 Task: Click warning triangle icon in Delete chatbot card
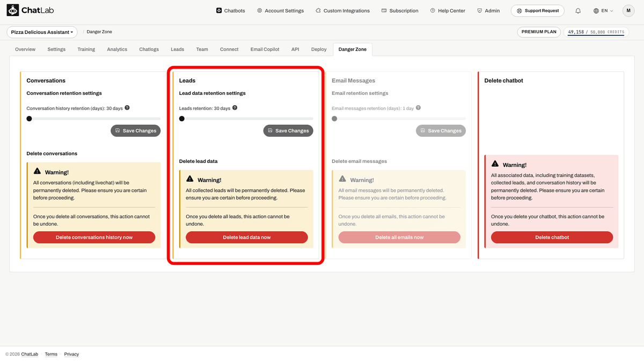495,164
